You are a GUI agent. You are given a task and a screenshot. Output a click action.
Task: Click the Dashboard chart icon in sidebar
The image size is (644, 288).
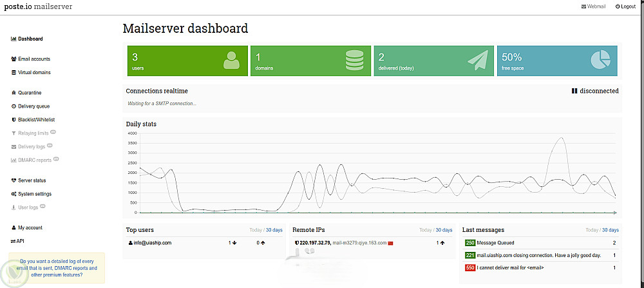(14, 39)
